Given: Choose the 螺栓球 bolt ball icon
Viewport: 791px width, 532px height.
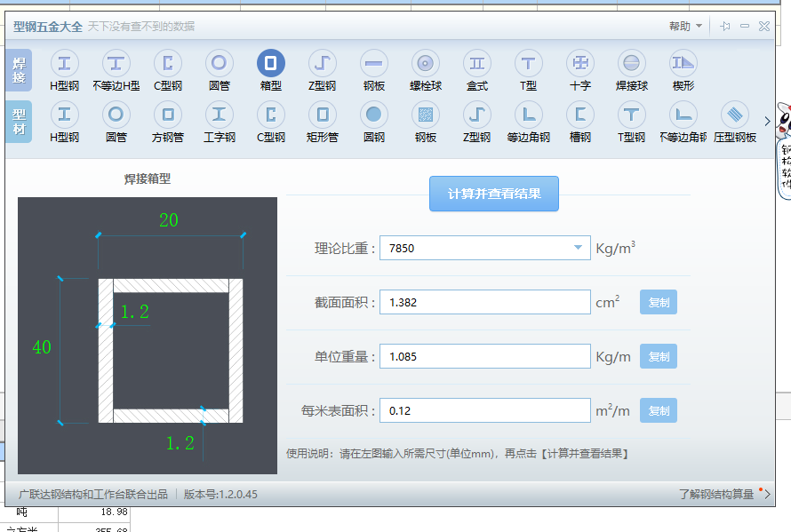Looking at the screenshot, I should pyautogui.click(x=426, y=63).
